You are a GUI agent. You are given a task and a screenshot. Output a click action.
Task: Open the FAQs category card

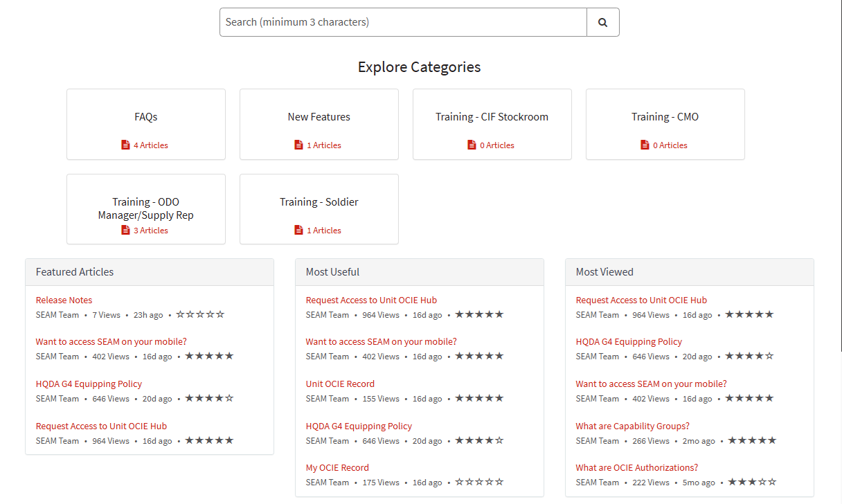(146, 117)
